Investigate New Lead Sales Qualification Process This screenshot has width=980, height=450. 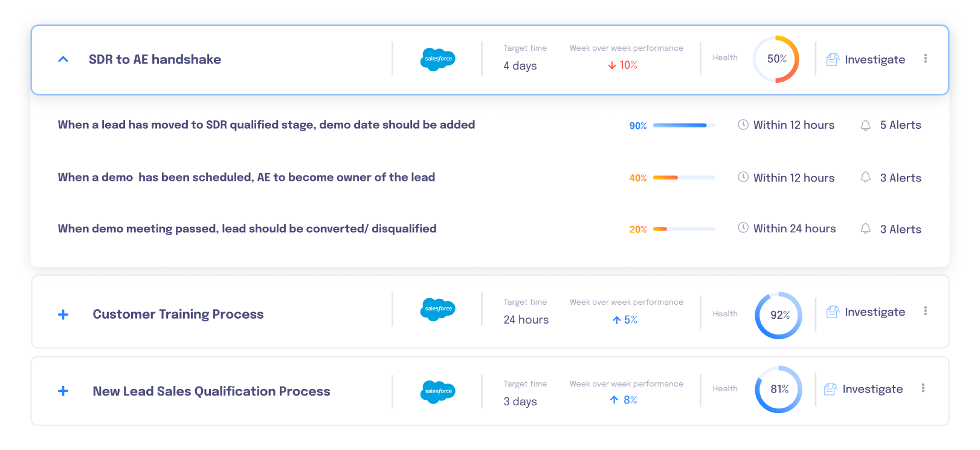click(x=864, y=390)
